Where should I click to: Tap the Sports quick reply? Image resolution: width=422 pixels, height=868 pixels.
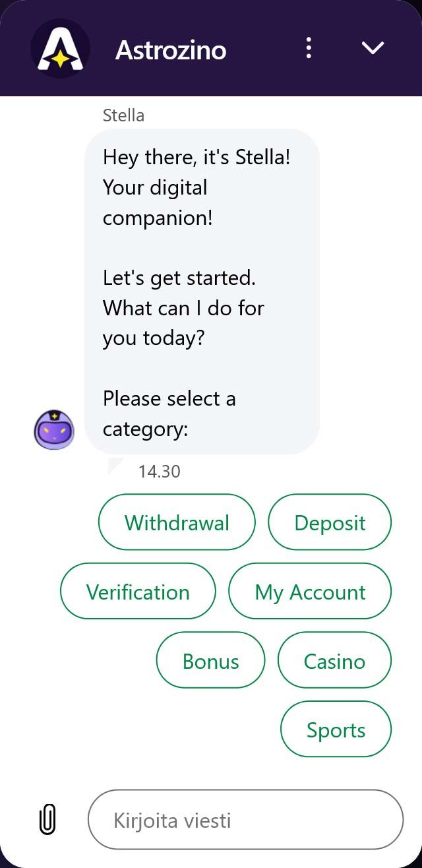pos(336,730)
